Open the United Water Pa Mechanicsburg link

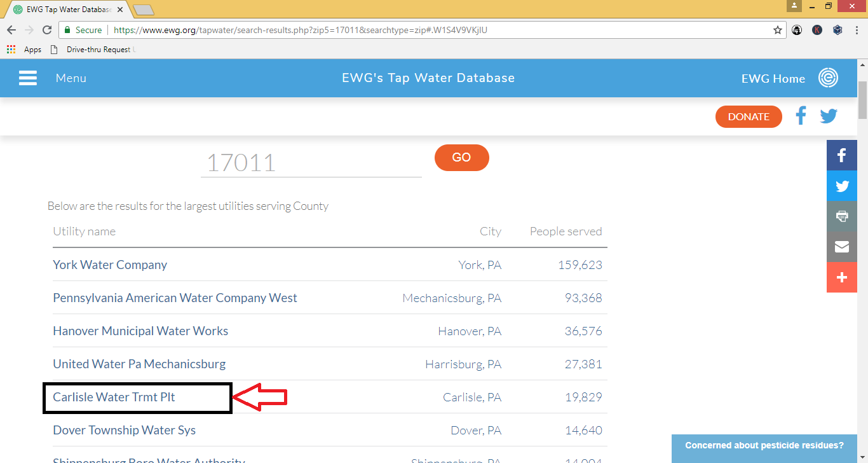[x=139, y=364]
